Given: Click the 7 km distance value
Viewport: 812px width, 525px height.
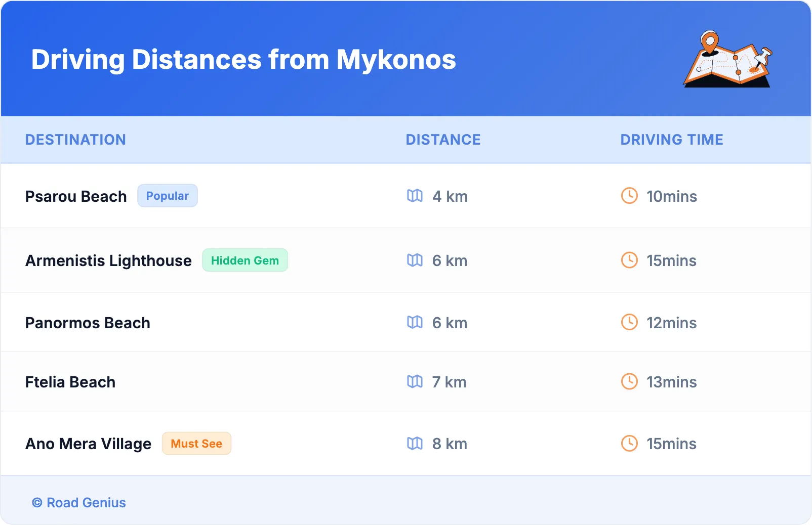Looking at the screenshot, I should (450, 382).
